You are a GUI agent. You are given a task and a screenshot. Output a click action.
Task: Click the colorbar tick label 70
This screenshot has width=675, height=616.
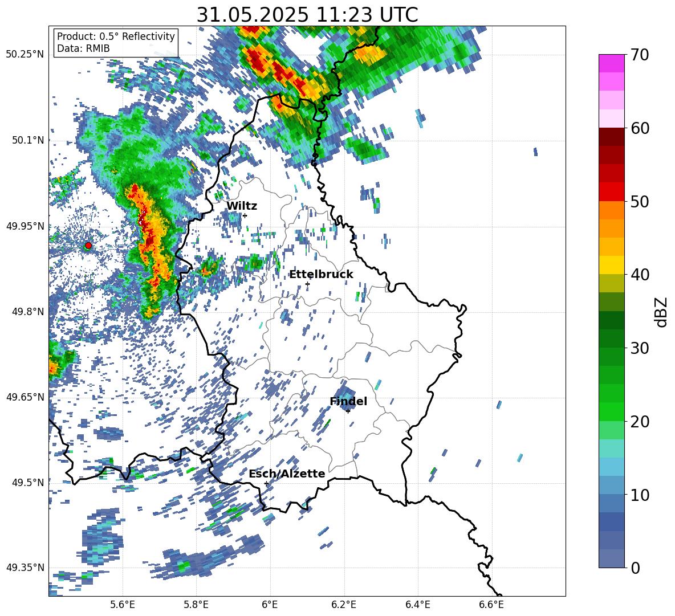pyautogui.click(x=640, y=55)
